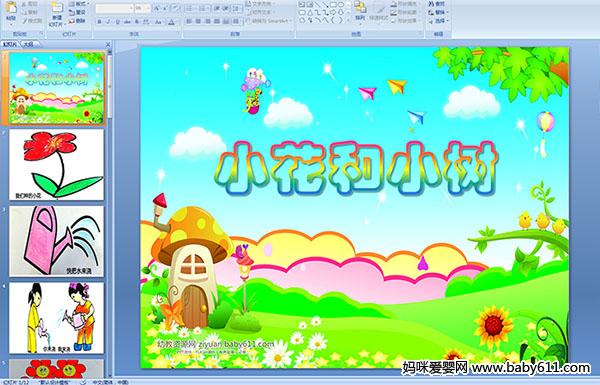
Task: Click the Shrink Font icon
Action: (165, 8)
